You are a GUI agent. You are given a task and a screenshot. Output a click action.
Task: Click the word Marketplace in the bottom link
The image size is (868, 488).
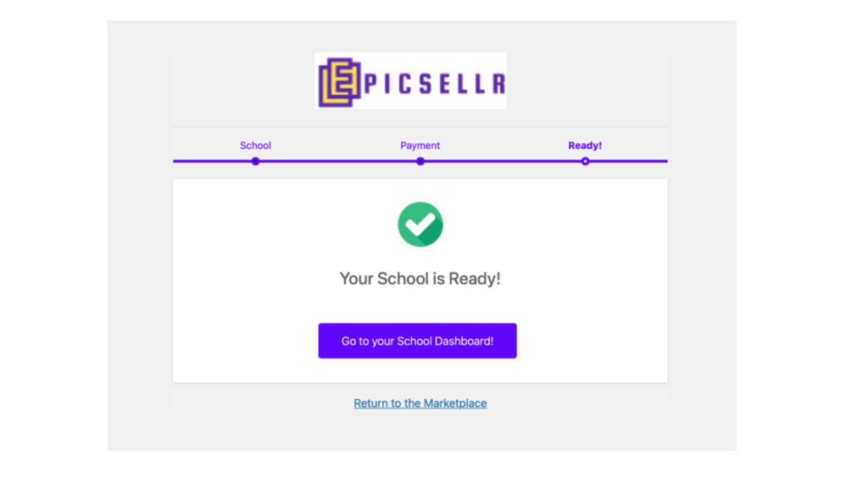pyautogui.click(x=455, y=403)
